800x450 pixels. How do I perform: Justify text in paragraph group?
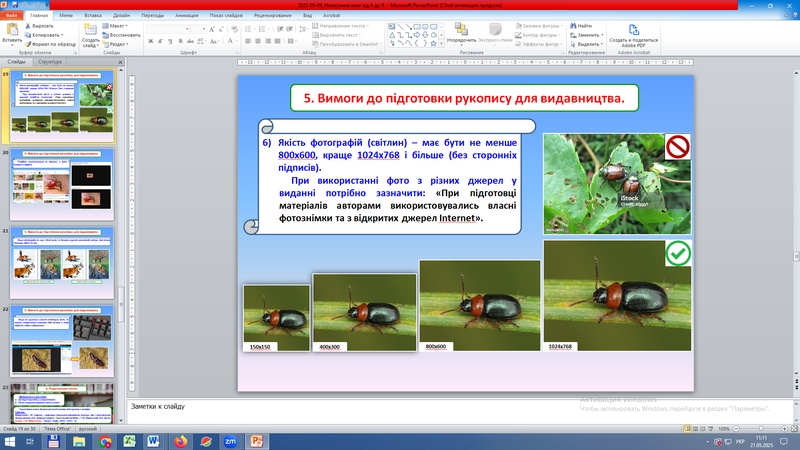[x=278, y=41]
